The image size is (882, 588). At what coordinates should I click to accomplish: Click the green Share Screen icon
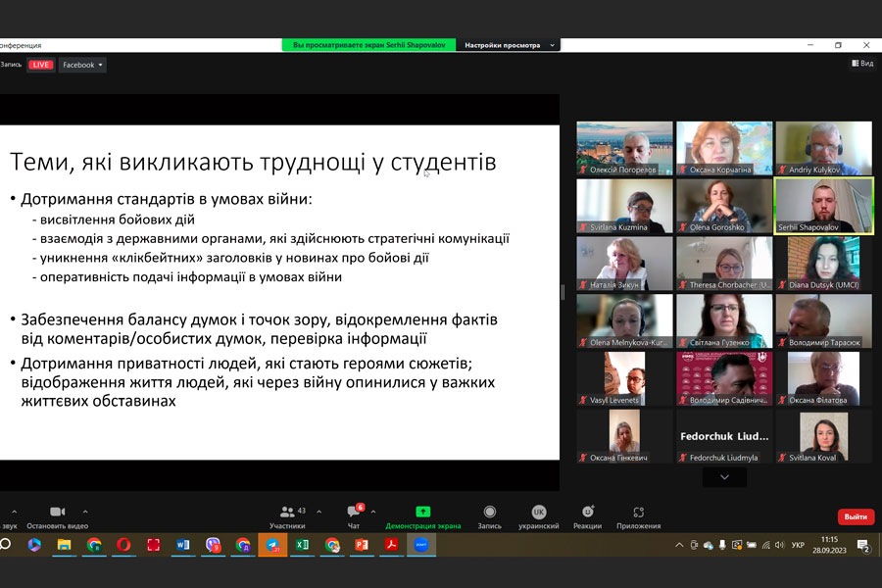click(x=422, y=512)
